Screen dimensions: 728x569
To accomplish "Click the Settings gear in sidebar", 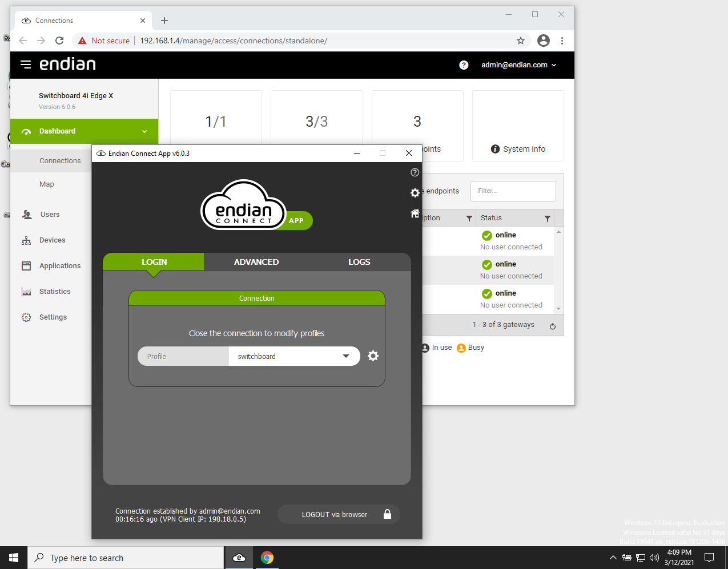I will pos(26,317).
